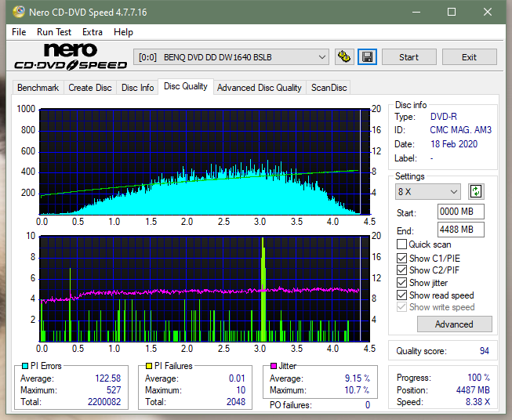
Task: Click the disc ID CMC MAG. AM3
Action: point(460,130)
